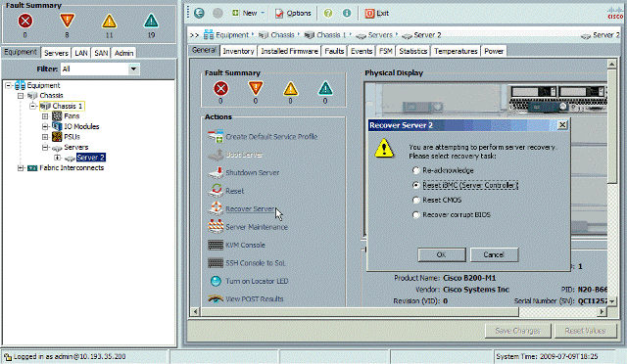Open the FSM tab
This screenshot has width=627, height=364.
pyautogui.click(x=385, y=51)
